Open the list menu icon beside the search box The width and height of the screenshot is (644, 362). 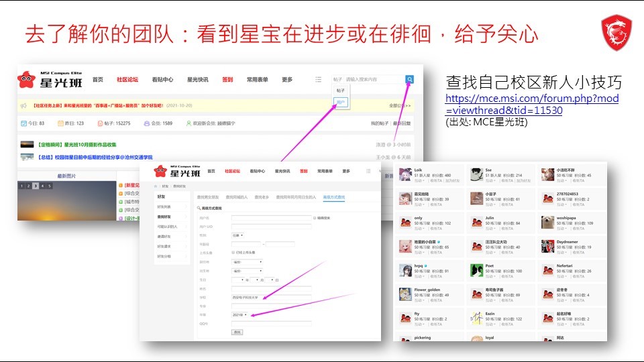(318, 79)
